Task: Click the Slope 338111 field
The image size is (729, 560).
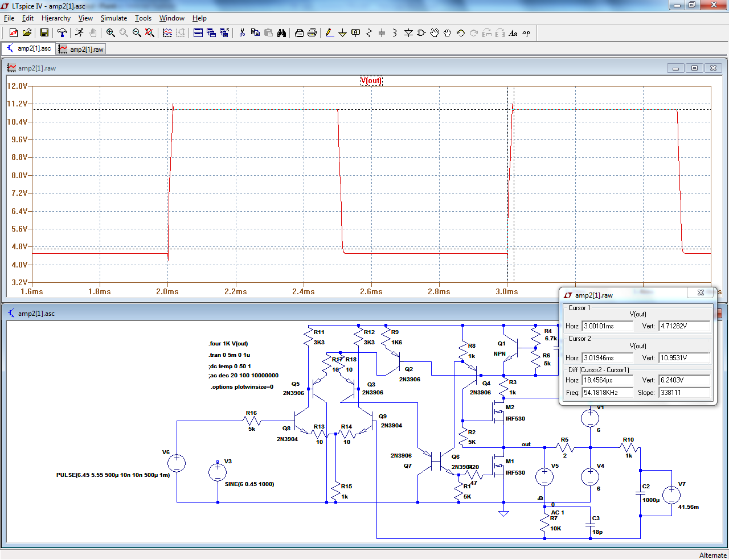Action: [684, 393]
